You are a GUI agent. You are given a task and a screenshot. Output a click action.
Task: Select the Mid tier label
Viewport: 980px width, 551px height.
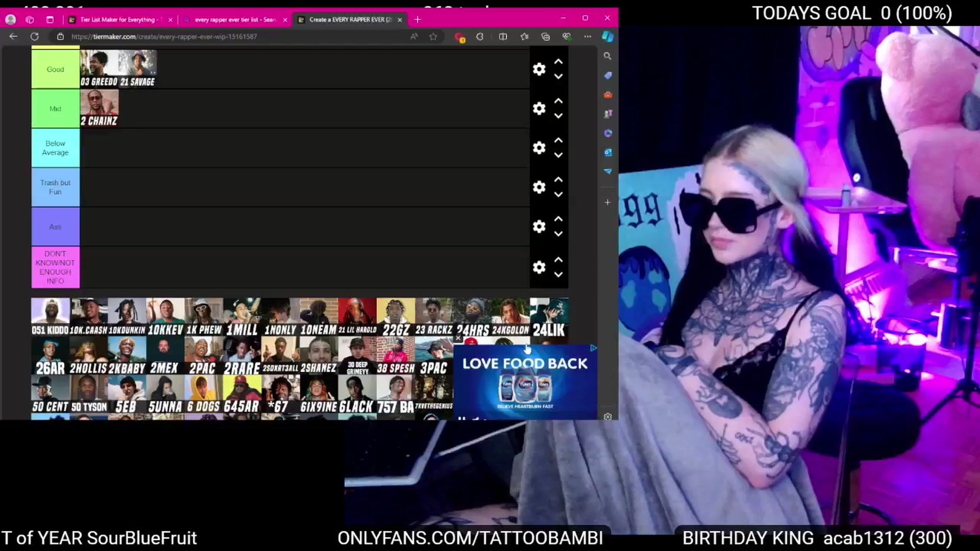[x=55, y=109]
